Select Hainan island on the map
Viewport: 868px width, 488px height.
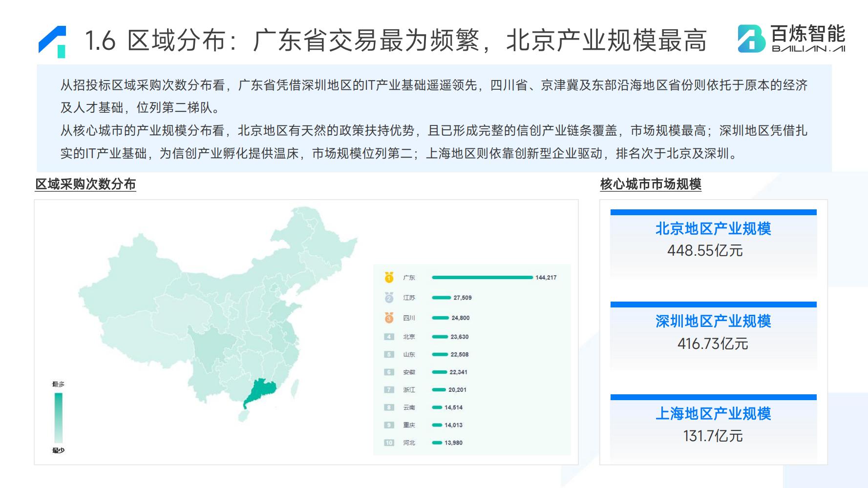(243, 415)
